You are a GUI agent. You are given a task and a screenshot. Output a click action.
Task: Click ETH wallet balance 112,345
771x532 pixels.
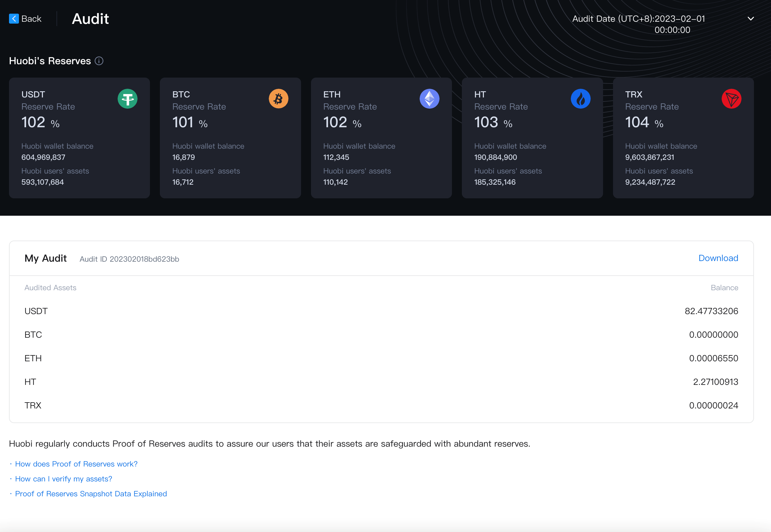[336, 157]
